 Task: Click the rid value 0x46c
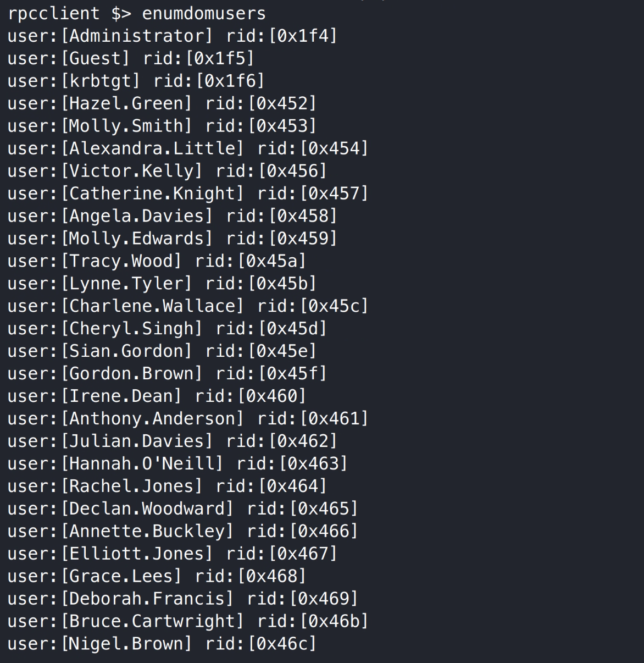(x=282, y=644)
